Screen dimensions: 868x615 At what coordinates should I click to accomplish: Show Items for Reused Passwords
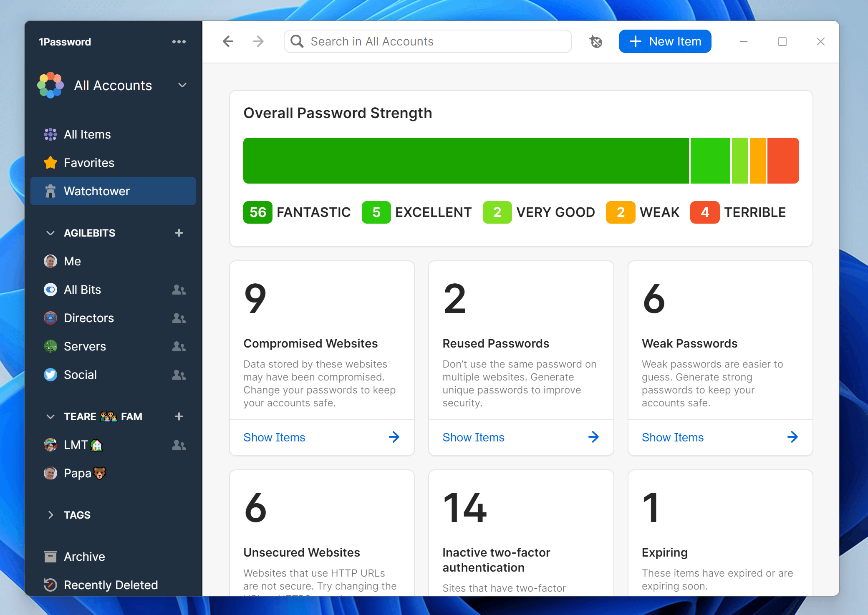(473, 436)
